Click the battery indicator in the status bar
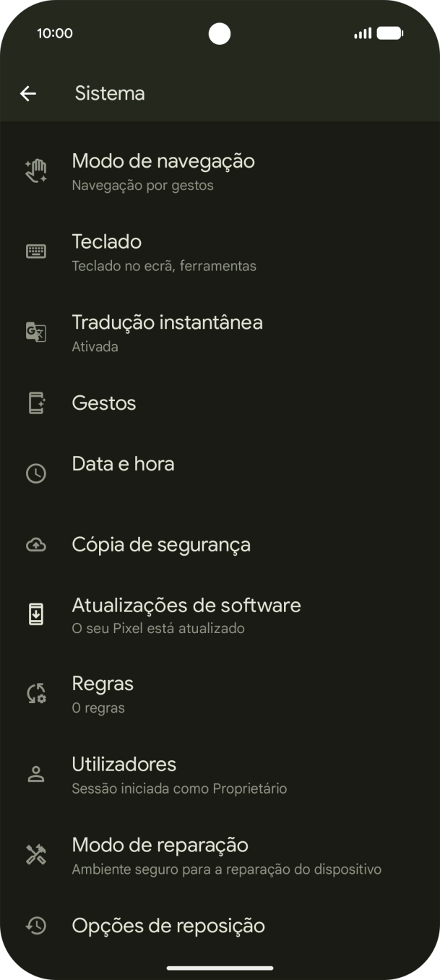440x980 pixels. click(x=388, y=33)
